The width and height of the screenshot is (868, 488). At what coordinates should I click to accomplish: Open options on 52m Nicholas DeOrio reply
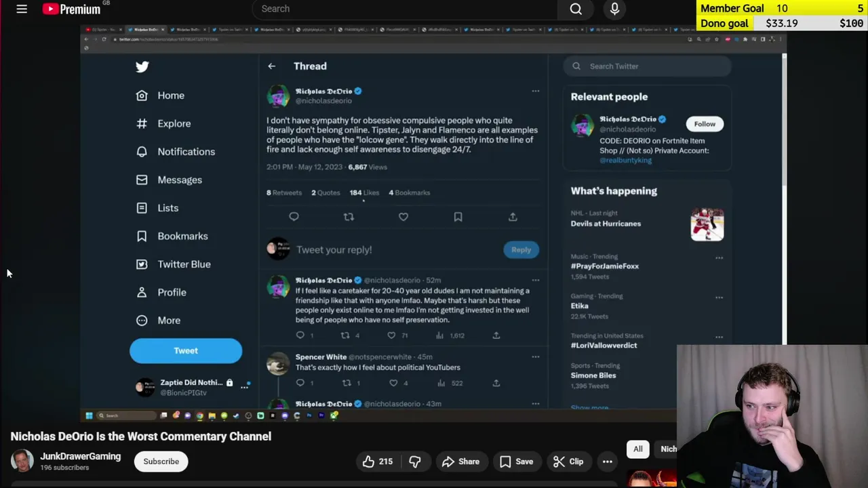(x=535, y=280)
